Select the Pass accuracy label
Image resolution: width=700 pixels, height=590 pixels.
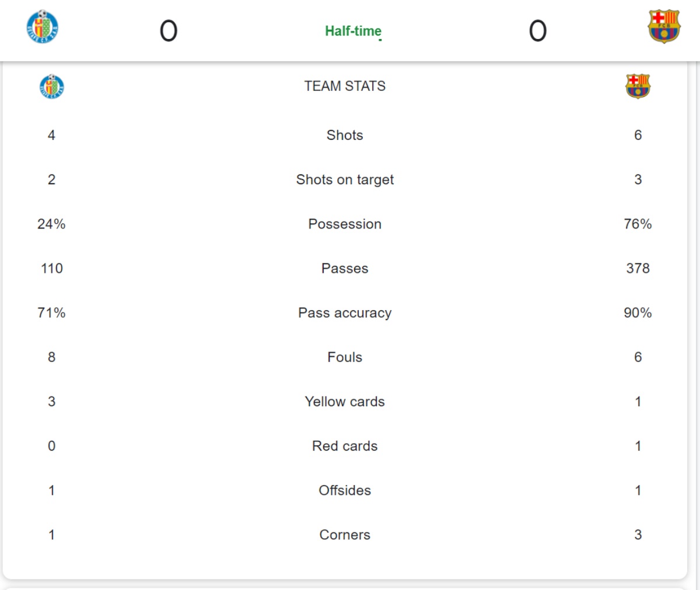tap(345, 313)
